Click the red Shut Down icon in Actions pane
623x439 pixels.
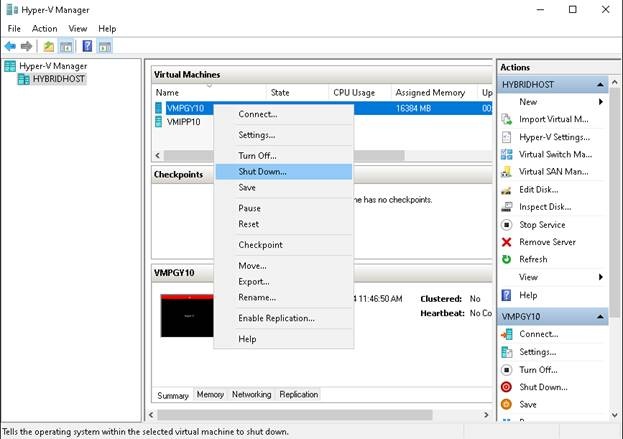507,387
